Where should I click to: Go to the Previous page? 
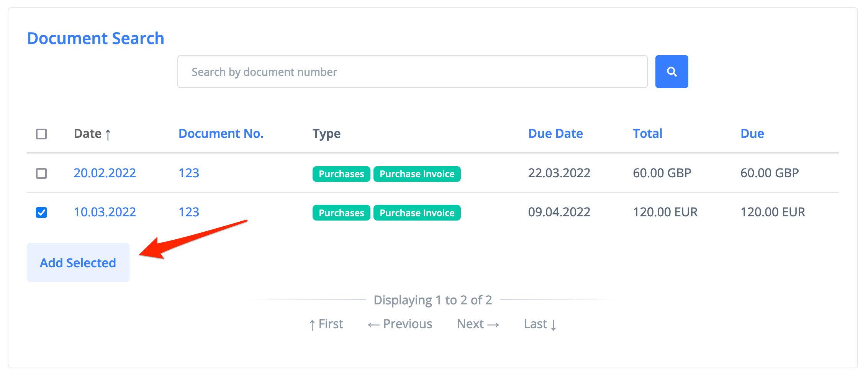point(400,324)
